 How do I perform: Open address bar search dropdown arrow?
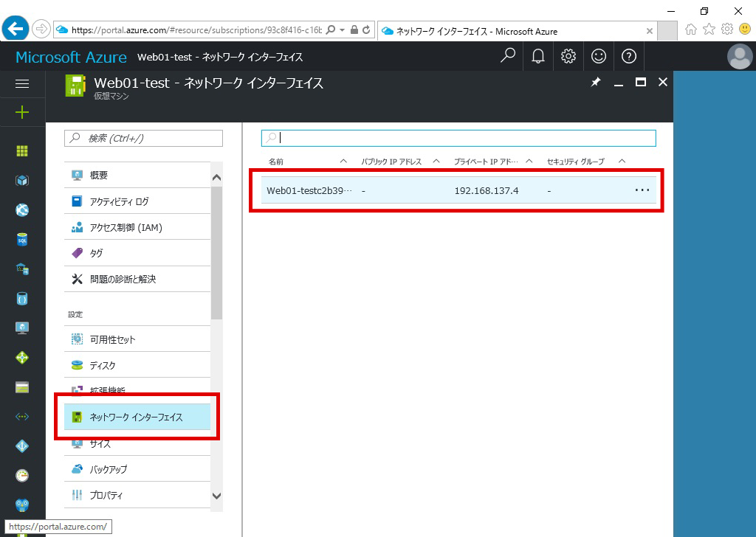pyautogui.click(x=343, y=30)
